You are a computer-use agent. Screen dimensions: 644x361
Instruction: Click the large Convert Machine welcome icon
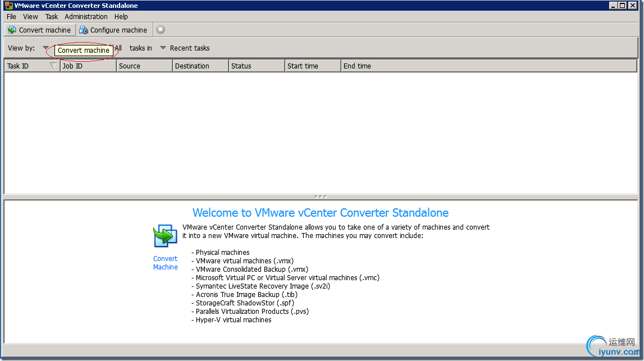(165, 236)
